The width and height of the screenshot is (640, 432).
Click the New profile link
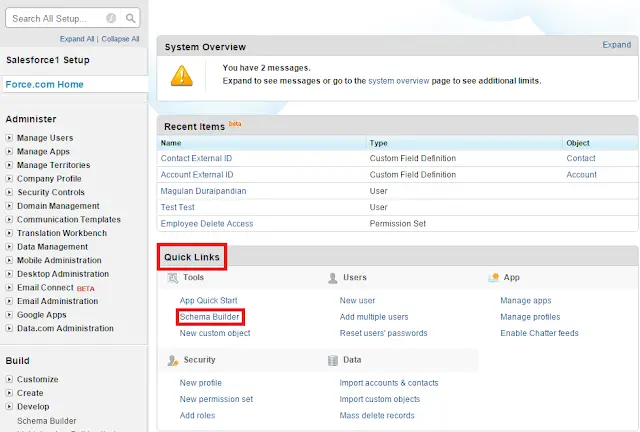click(x=200, y=383)
